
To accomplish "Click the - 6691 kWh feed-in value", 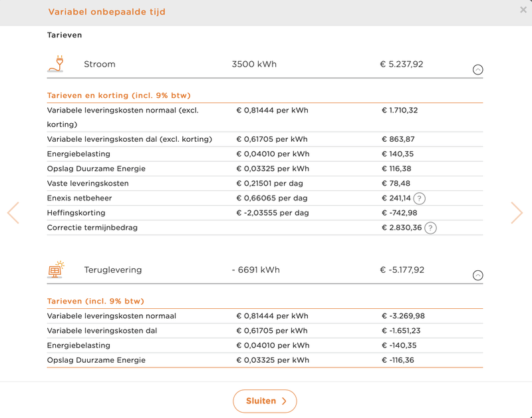I will (256, 270).
